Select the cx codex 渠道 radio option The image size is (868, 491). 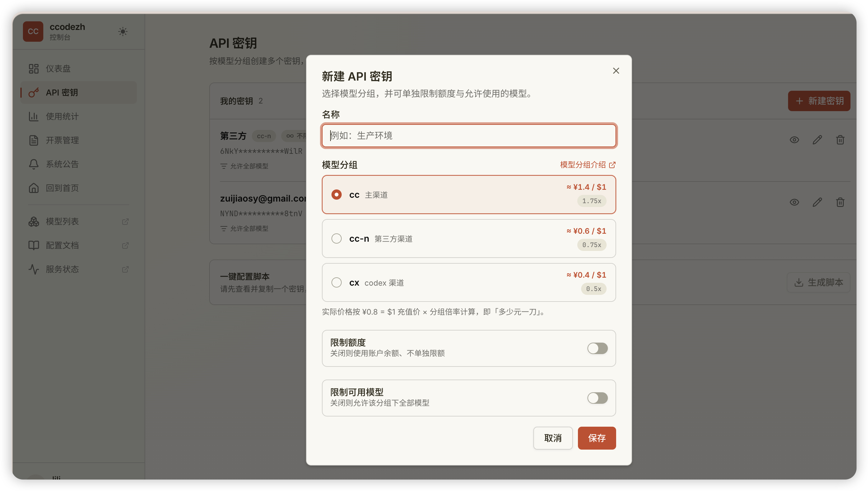coord(469,282)
